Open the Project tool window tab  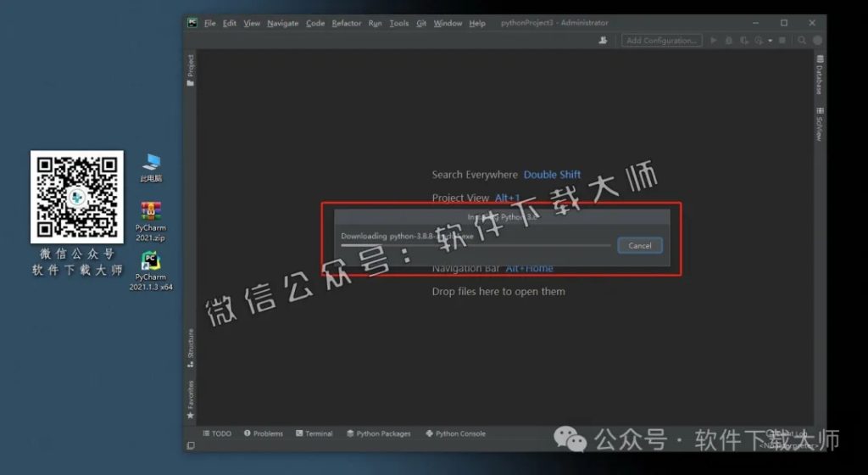(x=191, y=70)
